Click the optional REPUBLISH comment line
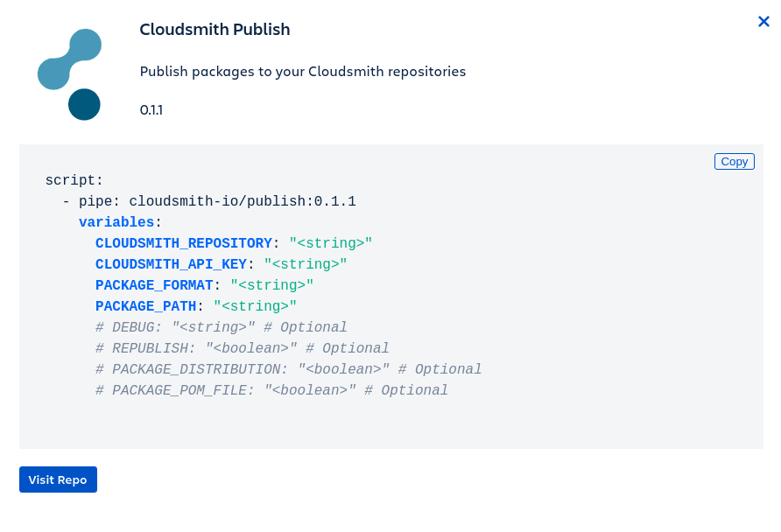This screenshot has width=781, height=532. pyautogui.click(x=242, y=348)
